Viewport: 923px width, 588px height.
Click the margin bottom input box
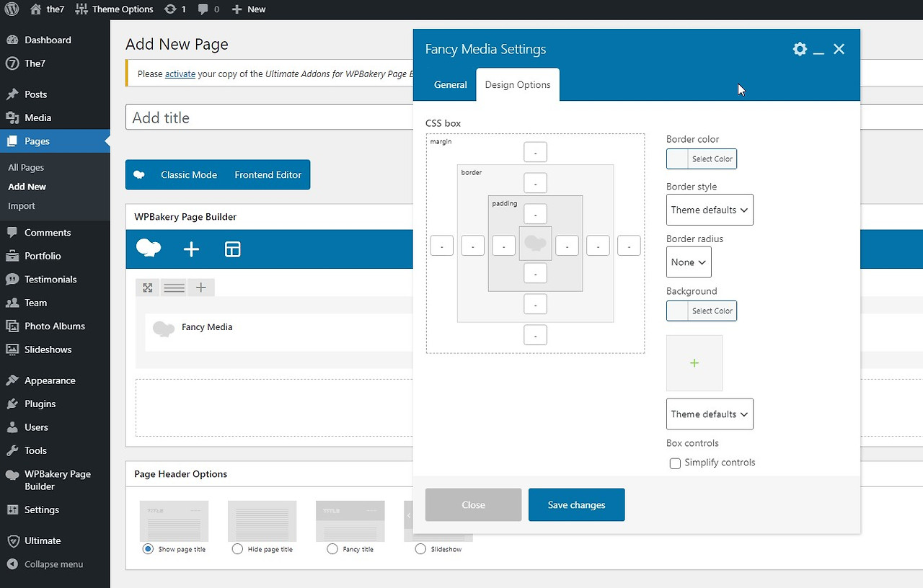pos(535,335)
